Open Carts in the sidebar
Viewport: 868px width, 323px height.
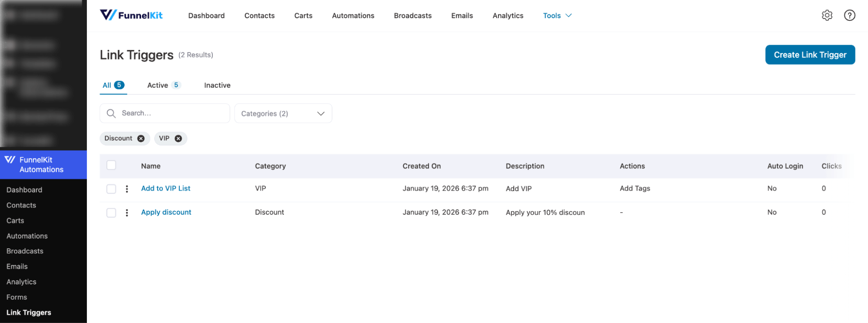tap(15, 221)
